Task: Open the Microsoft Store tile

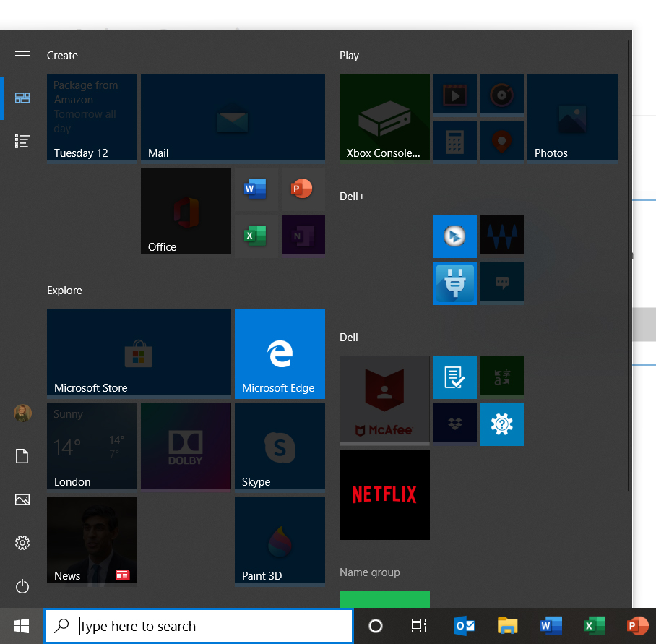Action: point(139,352)
